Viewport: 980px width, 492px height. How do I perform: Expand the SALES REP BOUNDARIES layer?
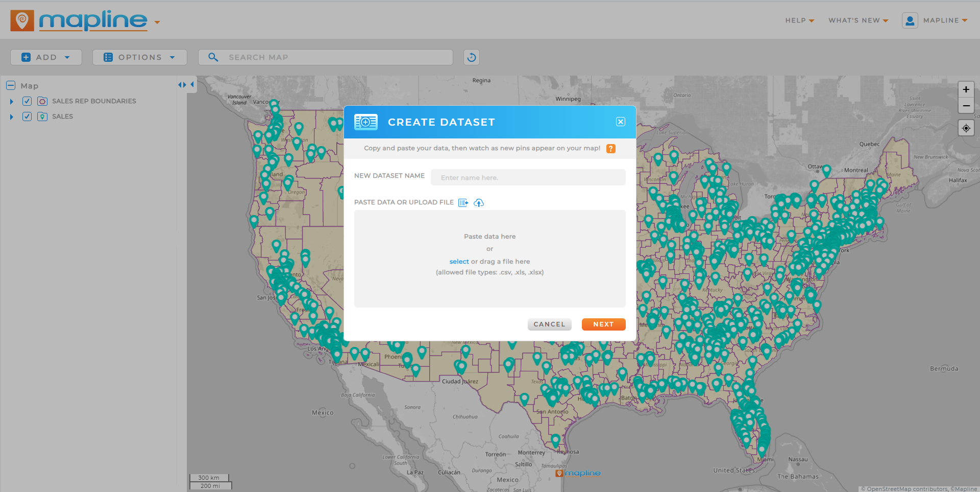click(x=11, y=102)
